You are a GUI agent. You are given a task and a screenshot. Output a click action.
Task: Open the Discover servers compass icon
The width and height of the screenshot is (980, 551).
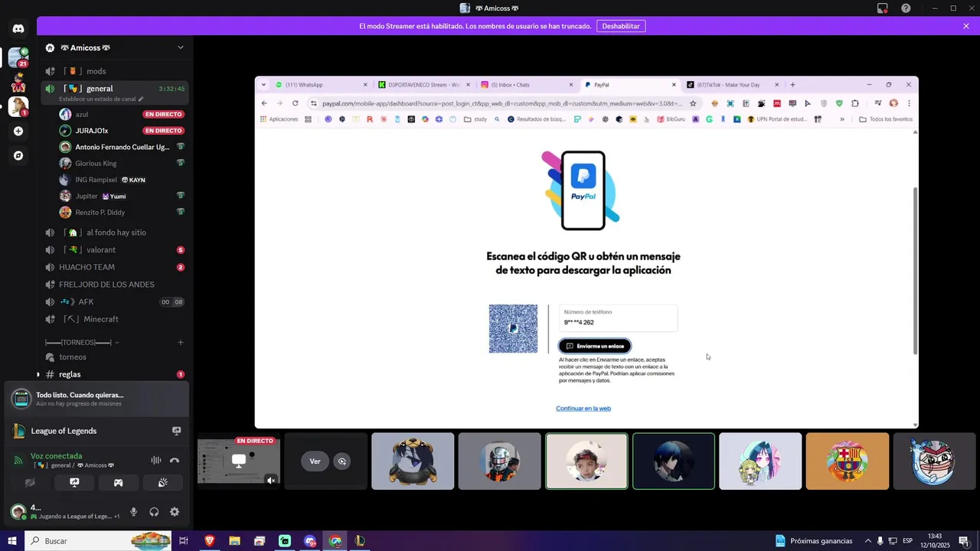point(18,155)
